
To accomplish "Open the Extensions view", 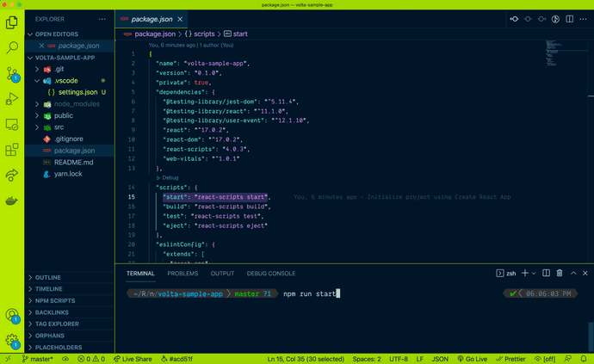I will [x=12, y=150].
